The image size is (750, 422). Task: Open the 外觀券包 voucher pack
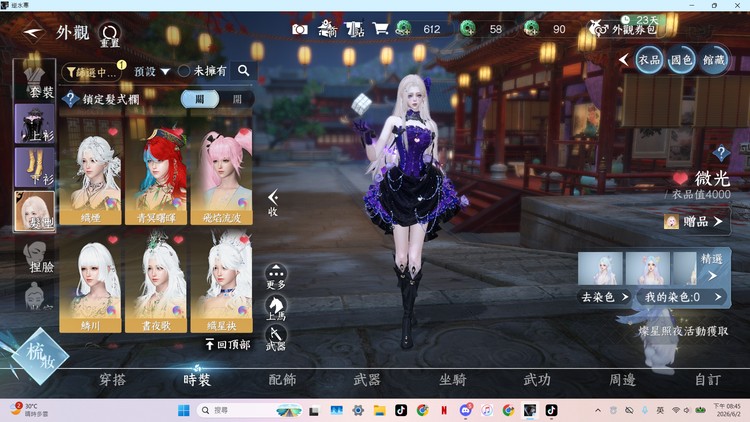click(624, 28)
